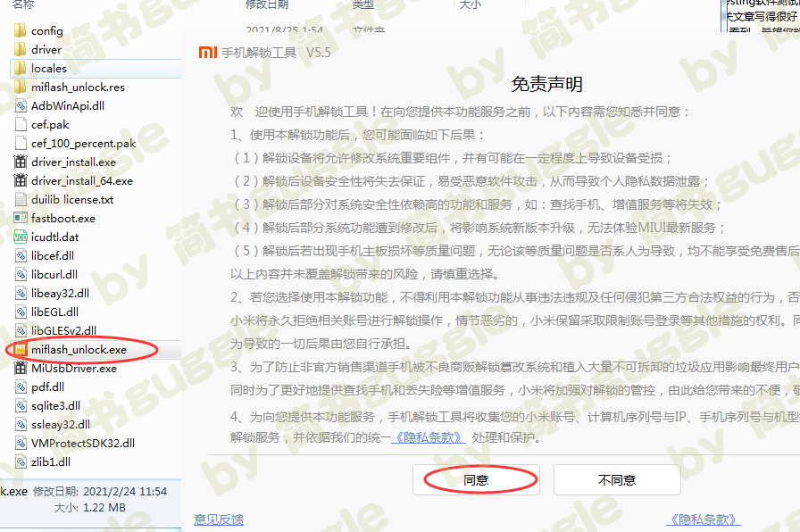Click the fastboot.exe application icon
The width and height of the screenshot is (800, 532).
(x=21, y=219)
